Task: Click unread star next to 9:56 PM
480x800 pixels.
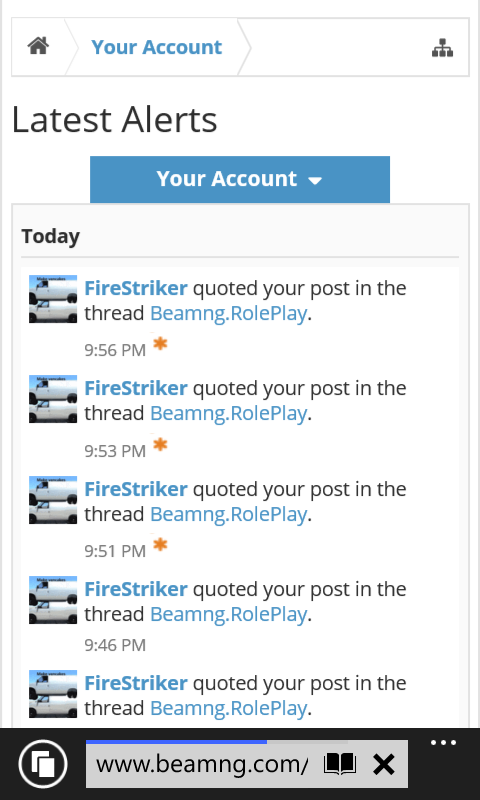Action: pos(160,344)
